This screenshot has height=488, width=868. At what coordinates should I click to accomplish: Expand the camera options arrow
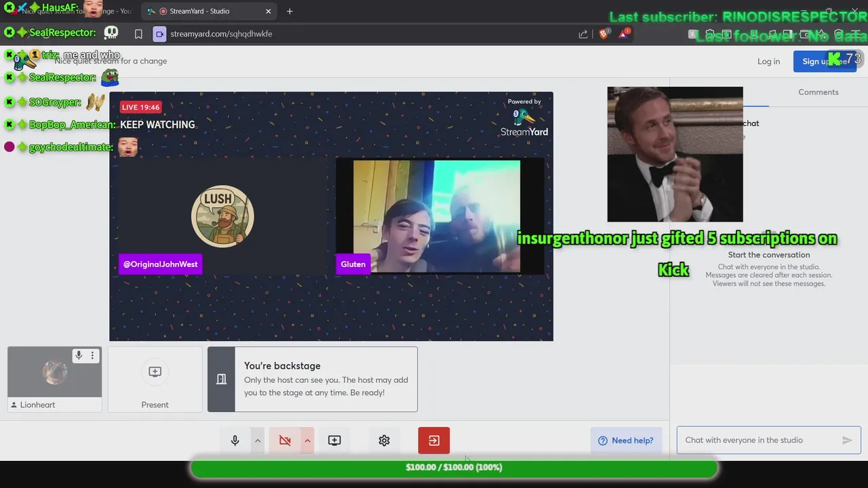tap(307, 441)
